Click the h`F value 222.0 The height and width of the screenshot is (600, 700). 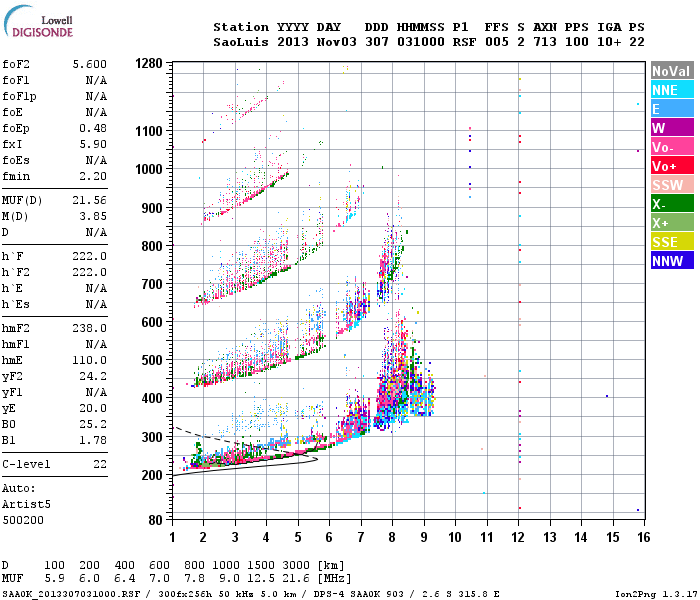pos(90,256)
